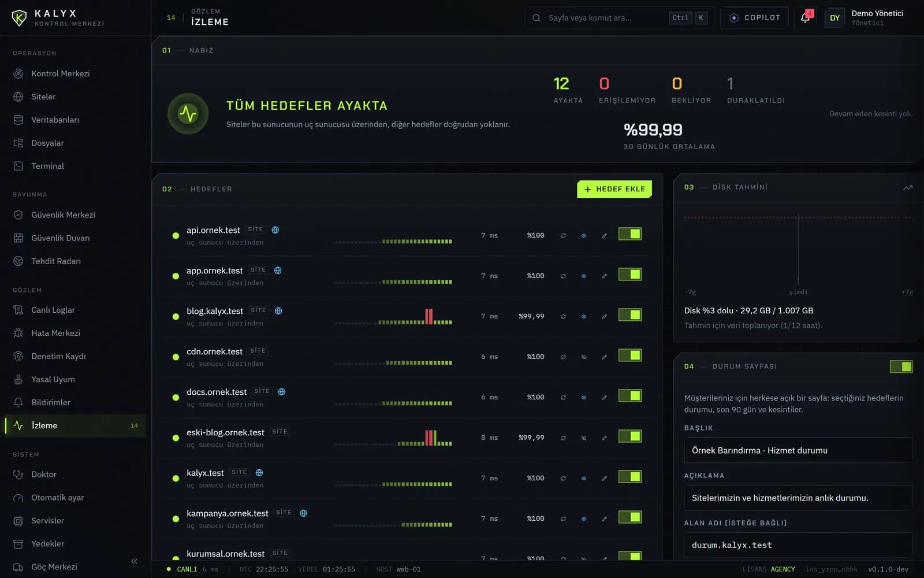Click the %99,99 30-day average value

coord(653,130)
